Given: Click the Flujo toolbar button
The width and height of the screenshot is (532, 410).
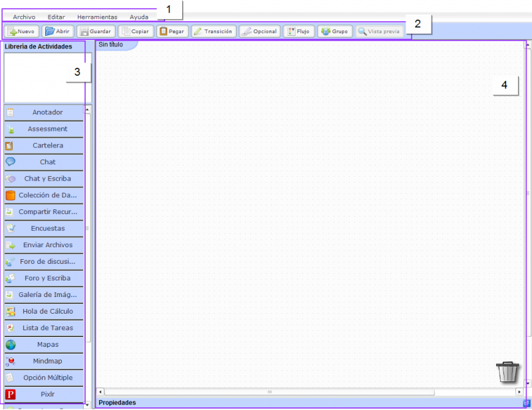Looking at the screenshot, I should (299, 31).
